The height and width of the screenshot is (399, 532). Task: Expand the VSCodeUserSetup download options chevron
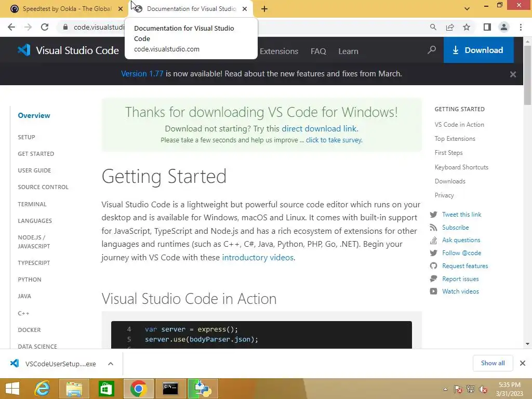click(111, 364)
